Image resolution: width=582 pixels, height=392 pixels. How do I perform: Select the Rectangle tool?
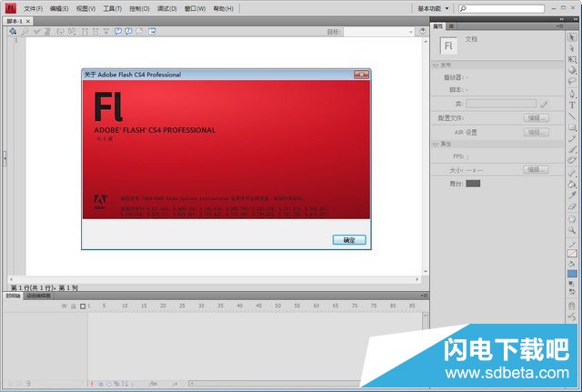point(572,127)
